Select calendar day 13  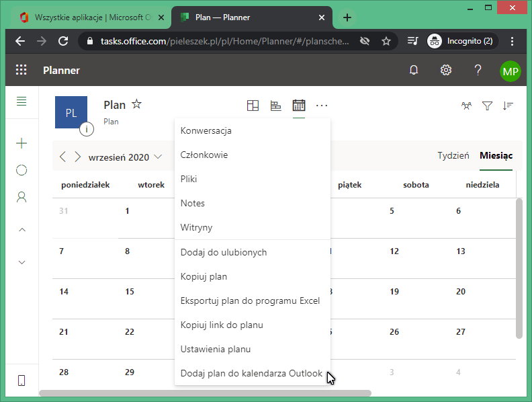point(460,251)
